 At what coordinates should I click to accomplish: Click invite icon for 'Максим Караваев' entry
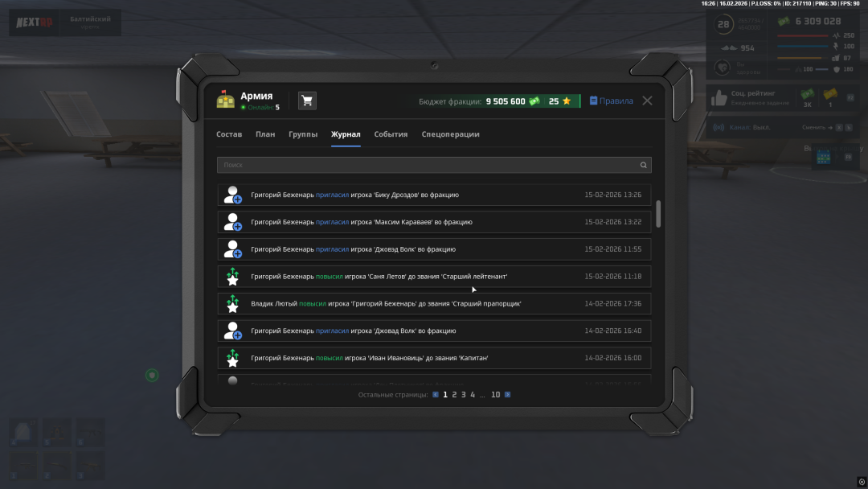[232, 222]
